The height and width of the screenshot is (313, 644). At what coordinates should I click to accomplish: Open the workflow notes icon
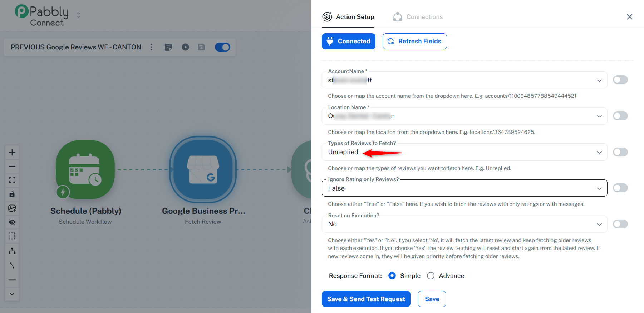point(168,47)
